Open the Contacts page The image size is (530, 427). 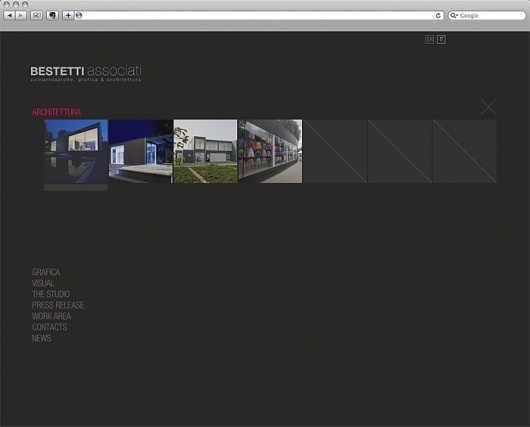(x=49, y=327)
